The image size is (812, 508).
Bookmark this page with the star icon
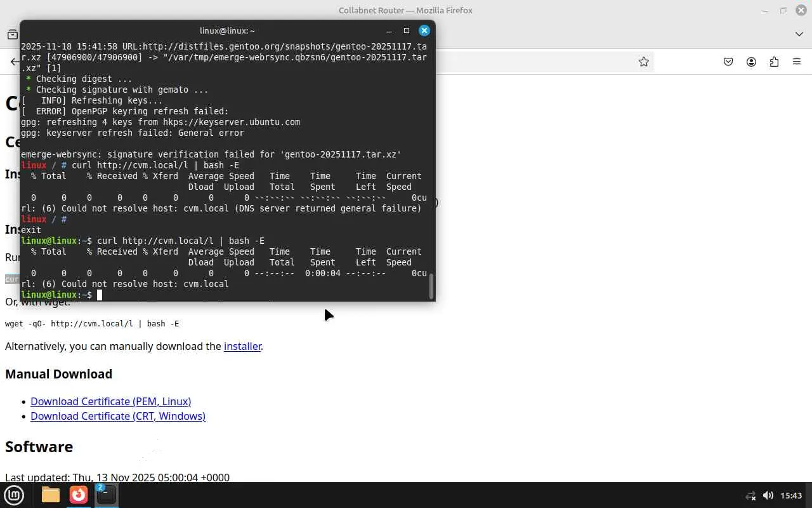644,62
